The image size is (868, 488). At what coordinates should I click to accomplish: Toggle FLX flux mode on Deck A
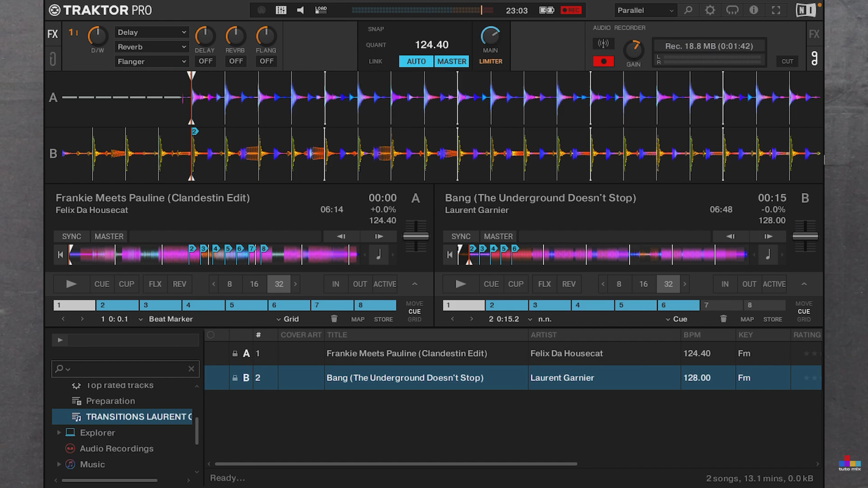pyautogui.click(x=155, y=284)
